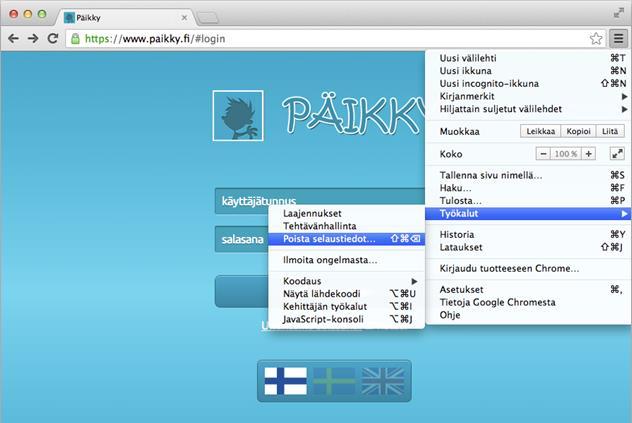Open Kehittäjän työkalut

pyautogui.click(x=347, y=306)
